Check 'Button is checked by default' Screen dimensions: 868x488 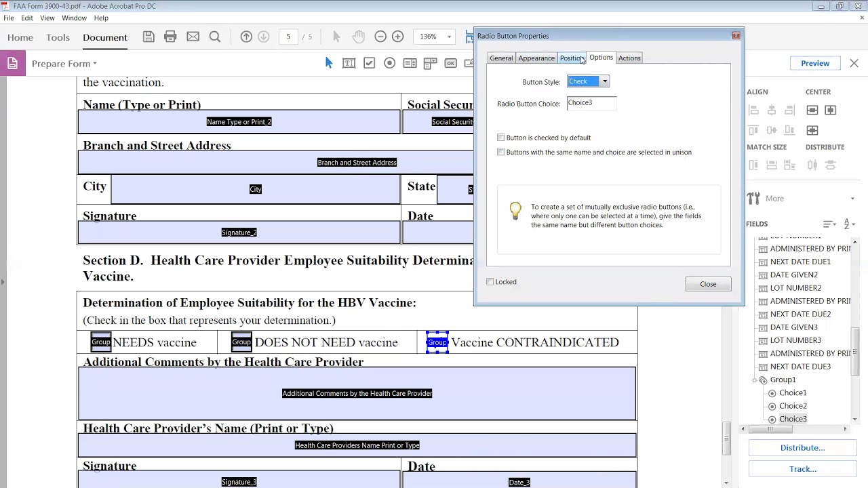click(x=500, y=138)
